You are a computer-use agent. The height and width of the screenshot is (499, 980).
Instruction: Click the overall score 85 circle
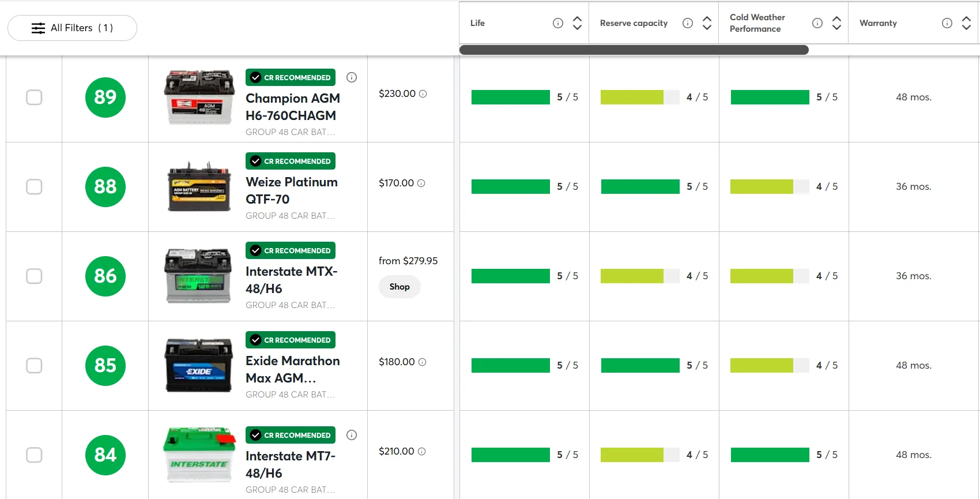[x=105, y=365]
